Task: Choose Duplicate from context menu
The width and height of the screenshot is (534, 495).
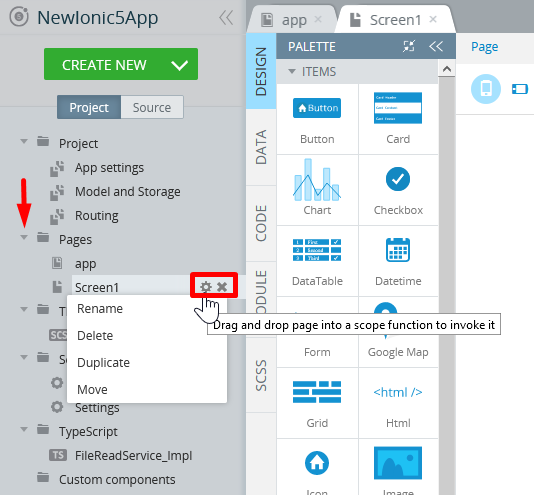Action: [104, 362]
